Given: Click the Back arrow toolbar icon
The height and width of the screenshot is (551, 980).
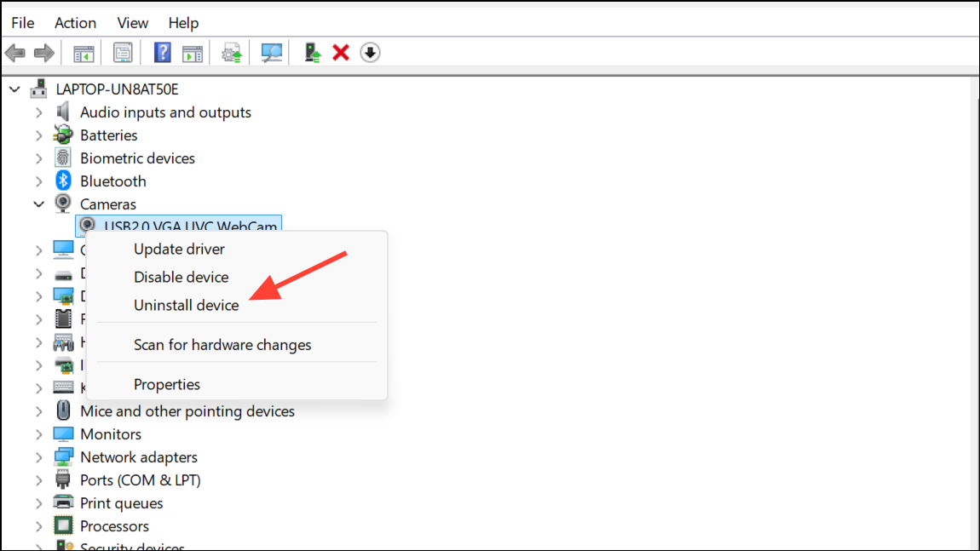Looking at the screenshot, I should coord(15,53).
